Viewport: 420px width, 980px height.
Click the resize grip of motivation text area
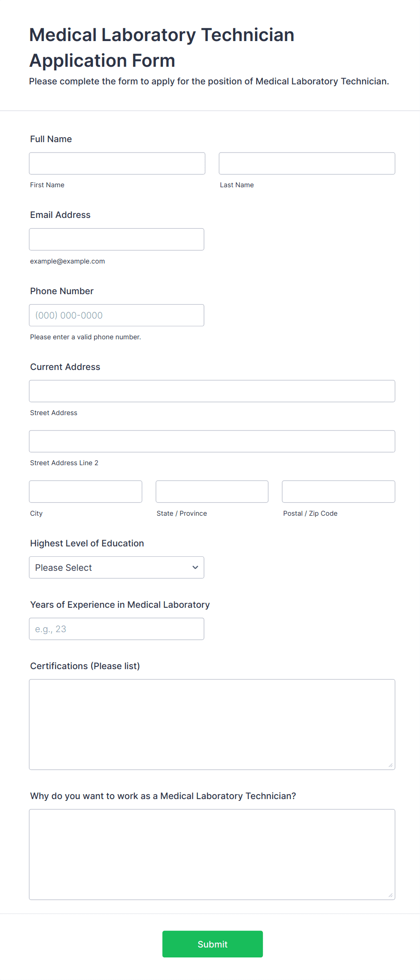[x=391, y=895]
